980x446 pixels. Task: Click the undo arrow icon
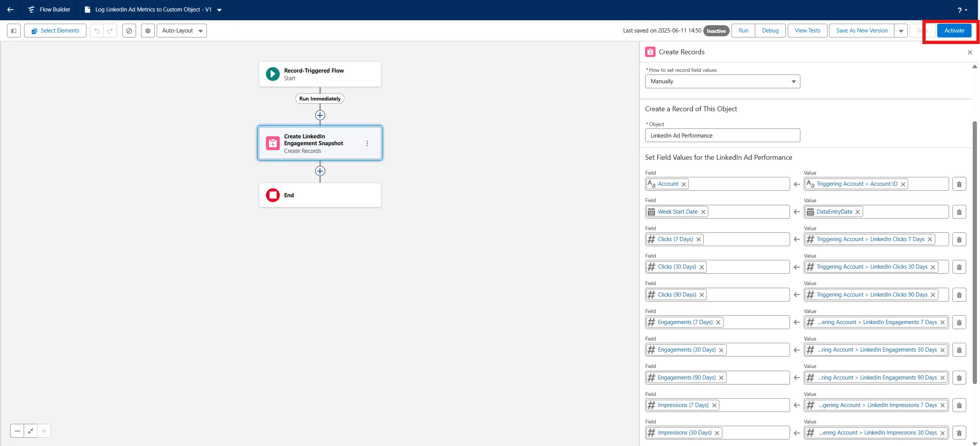click(97, 31)
